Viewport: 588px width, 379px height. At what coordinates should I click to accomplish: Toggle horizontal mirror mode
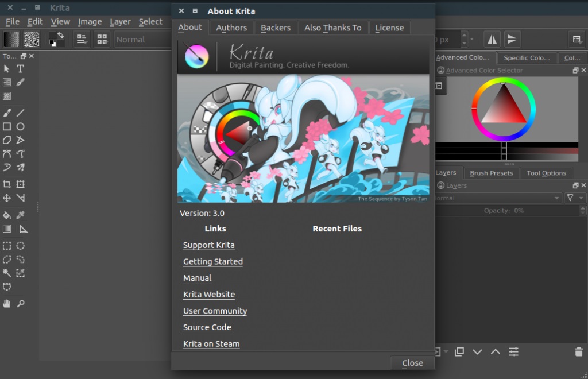click(492, 40)
